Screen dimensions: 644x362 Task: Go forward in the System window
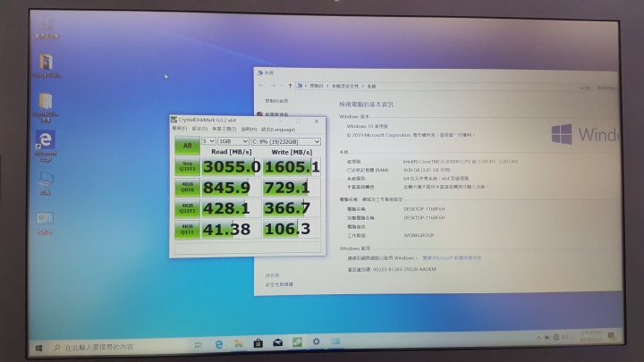click(273, 86)
